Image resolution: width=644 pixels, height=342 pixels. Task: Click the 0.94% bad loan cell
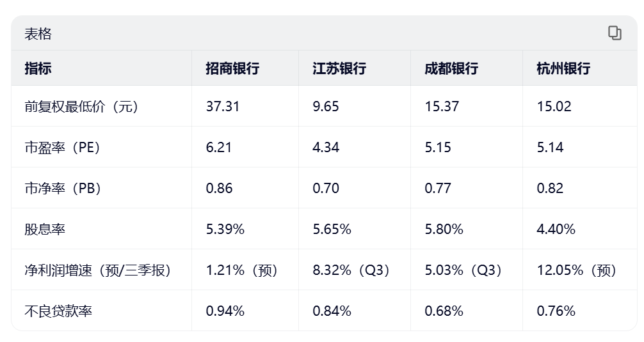[225, 311]
